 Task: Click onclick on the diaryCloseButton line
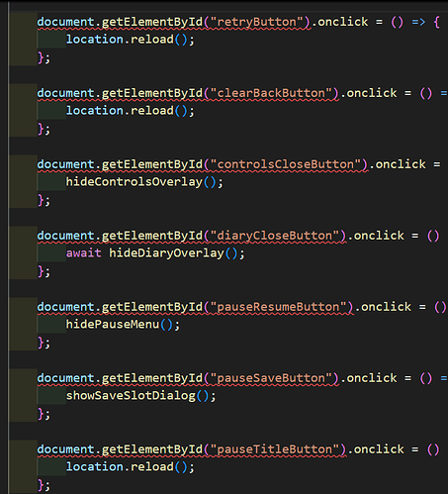pos(379,236)
